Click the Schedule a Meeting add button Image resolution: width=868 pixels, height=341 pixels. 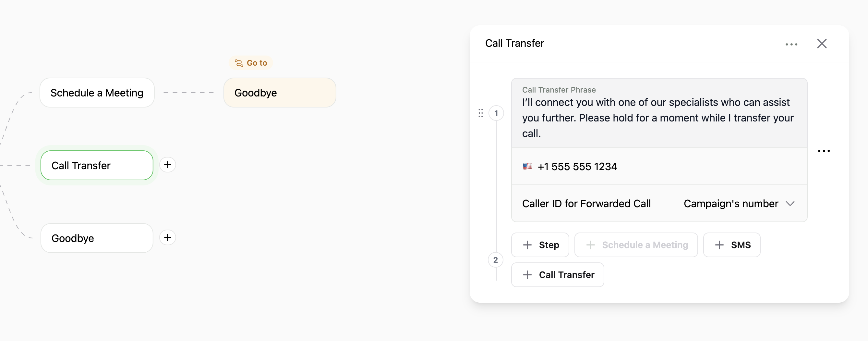coord(636,245)
